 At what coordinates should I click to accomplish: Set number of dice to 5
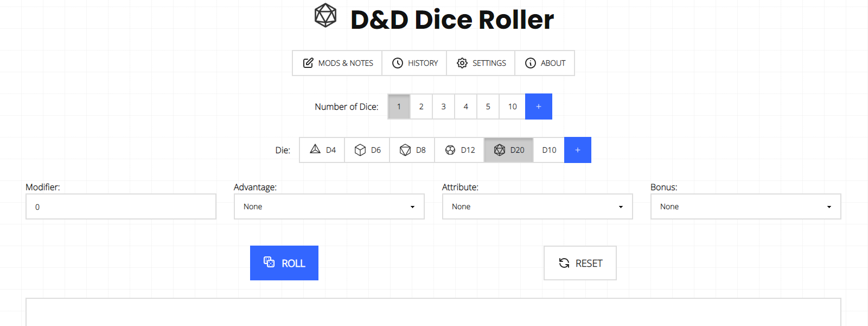click(x=488, y=106)
